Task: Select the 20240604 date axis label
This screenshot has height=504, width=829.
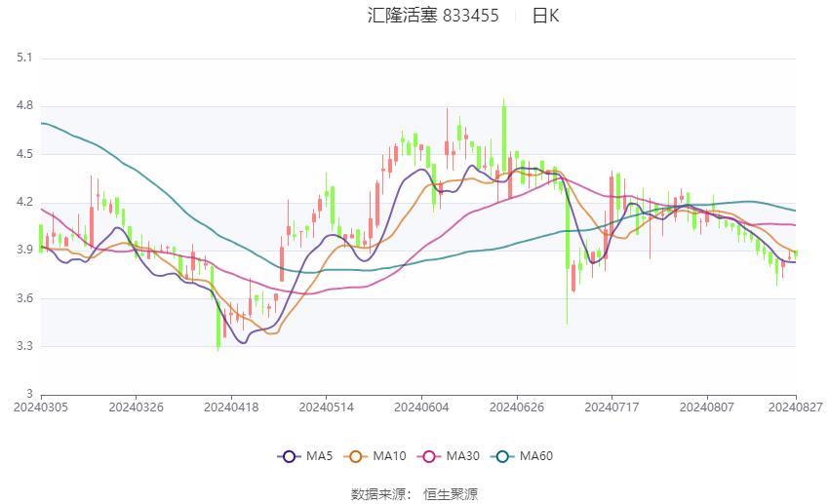Action: 421,407
